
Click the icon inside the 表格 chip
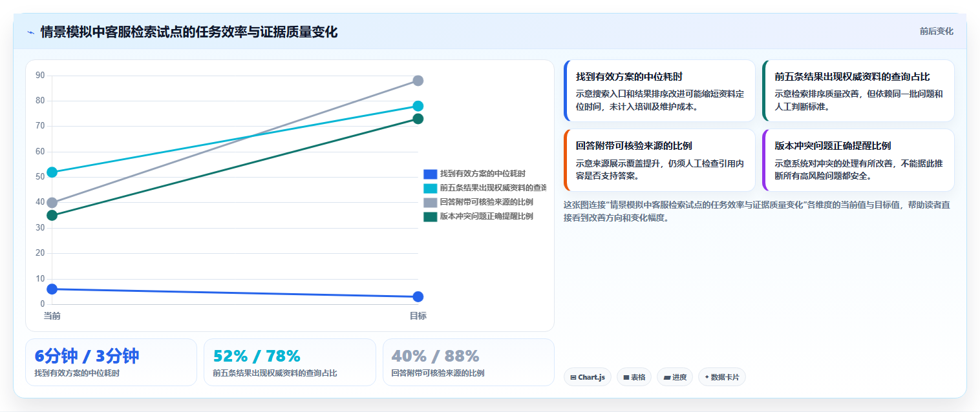point(625,377)
